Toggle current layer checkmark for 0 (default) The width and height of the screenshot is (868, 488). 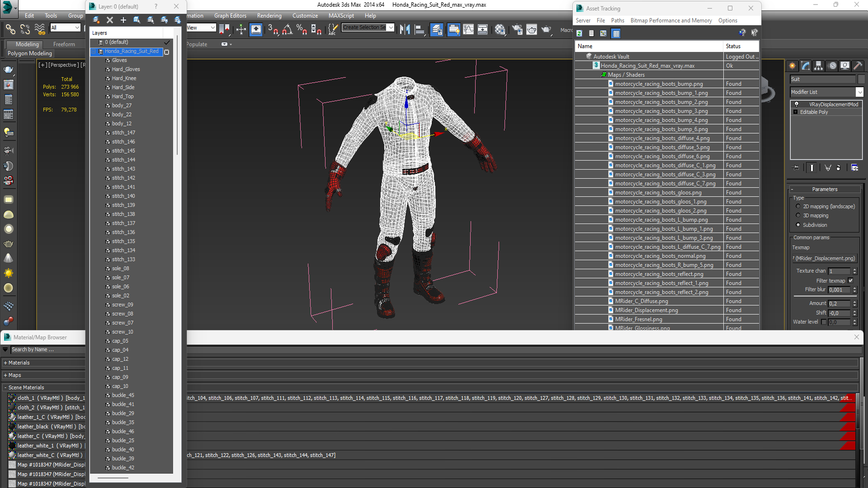click(167, 42)
